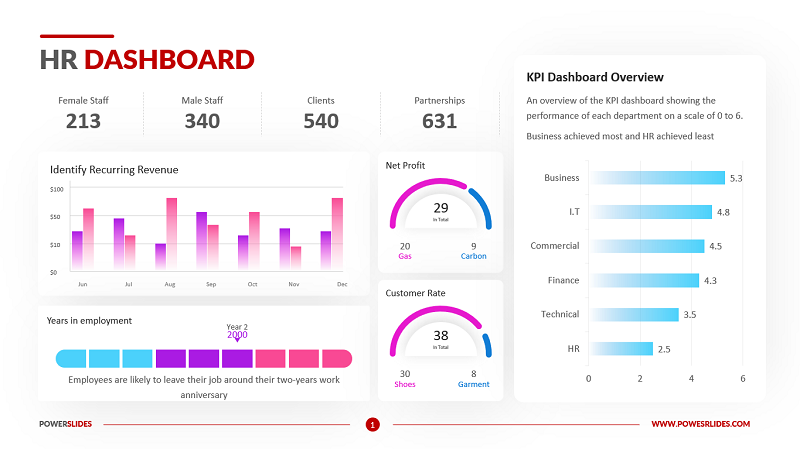Viewport: 800px width, 449px height.
Task: Click the KPI Dashboard Overview heading
Action: [595, 77]
